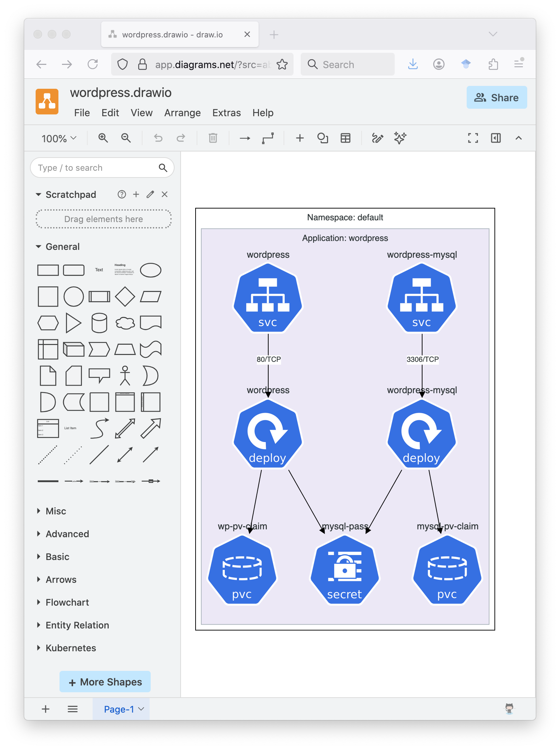
Task: Click the Redo arrow in the toolbar
Action: click(x=181, y=138)
